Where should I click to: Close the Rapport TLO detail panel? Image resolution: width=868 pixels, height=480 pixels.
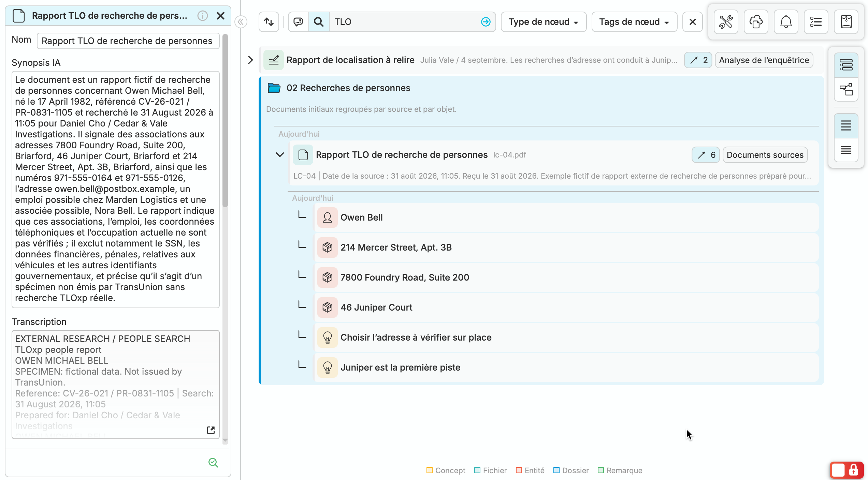point(220,16)
